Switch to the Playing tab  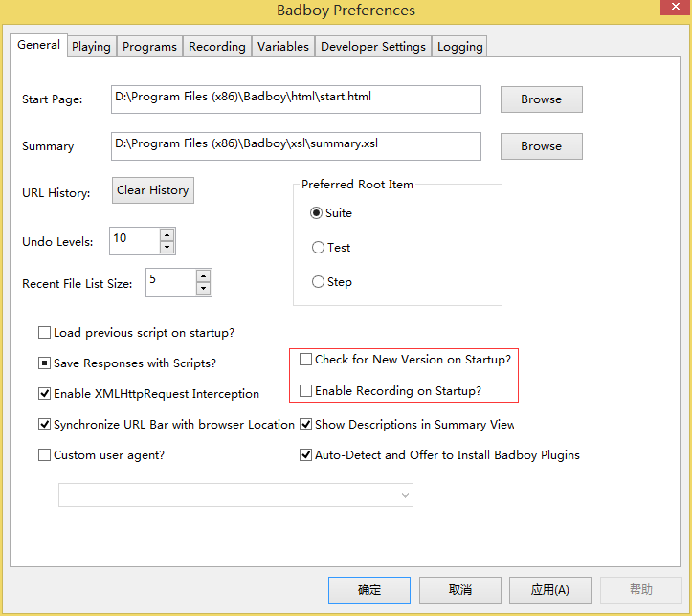(91, 47)
